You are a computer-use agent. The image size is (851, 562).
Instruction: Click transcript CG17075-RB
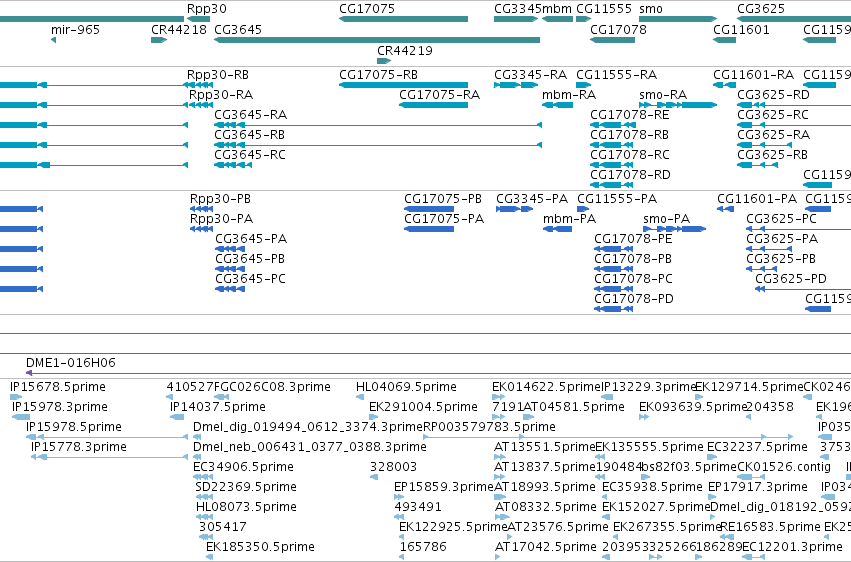pos(378,75)
